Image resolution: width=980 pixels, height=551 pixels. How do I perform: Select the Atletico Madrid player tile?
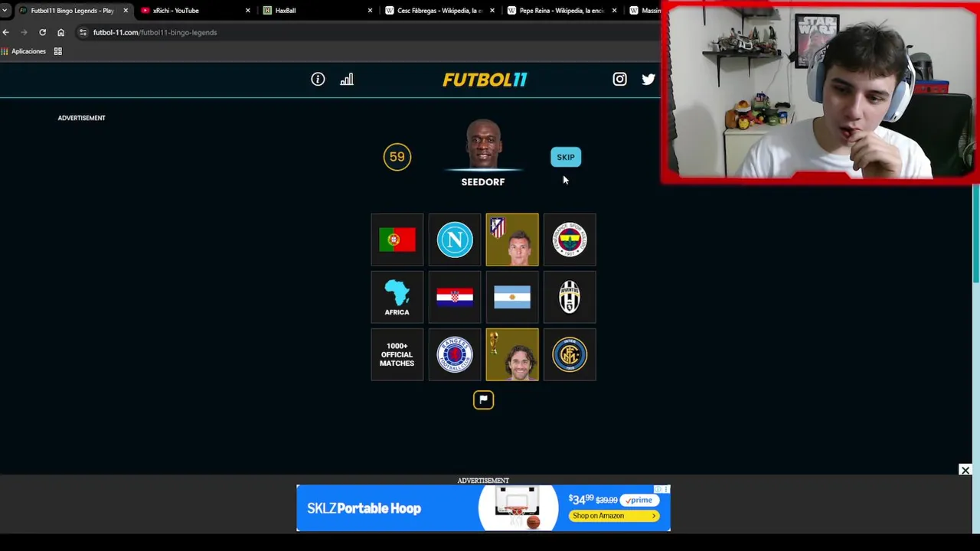click(512, 240)
